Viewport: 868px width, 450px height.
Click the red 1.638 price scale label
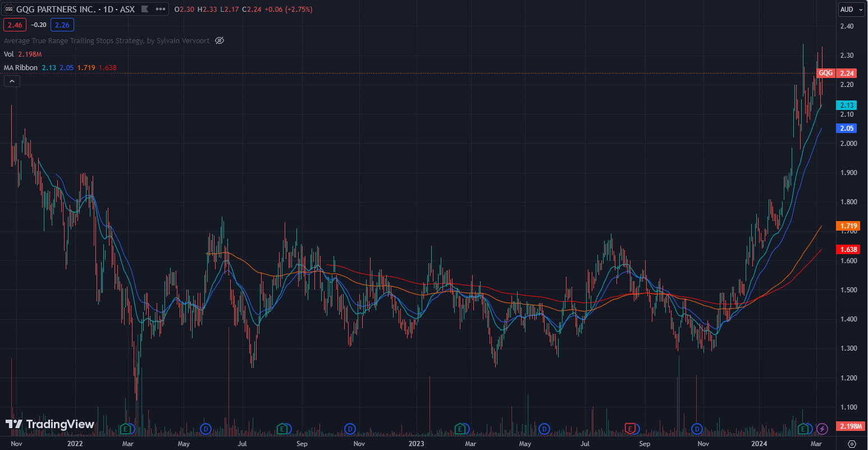[x=848, y=249]
